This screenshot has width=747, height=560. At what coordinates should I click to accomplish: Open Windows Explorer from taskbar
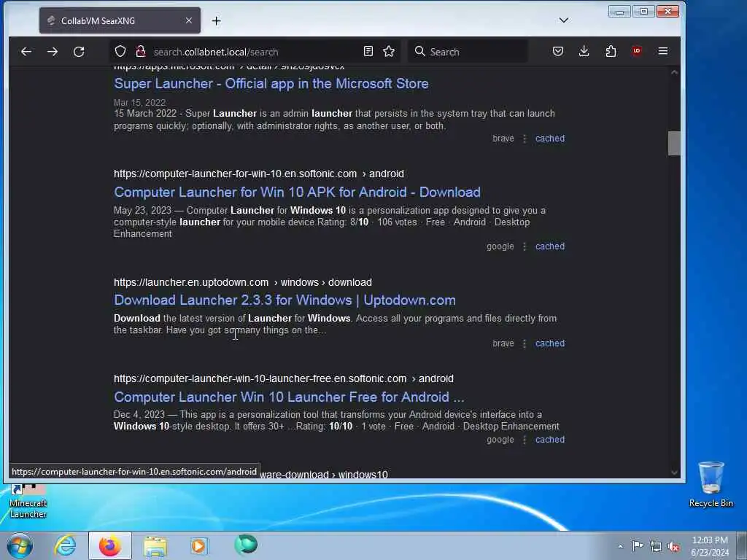pos(155,545)
